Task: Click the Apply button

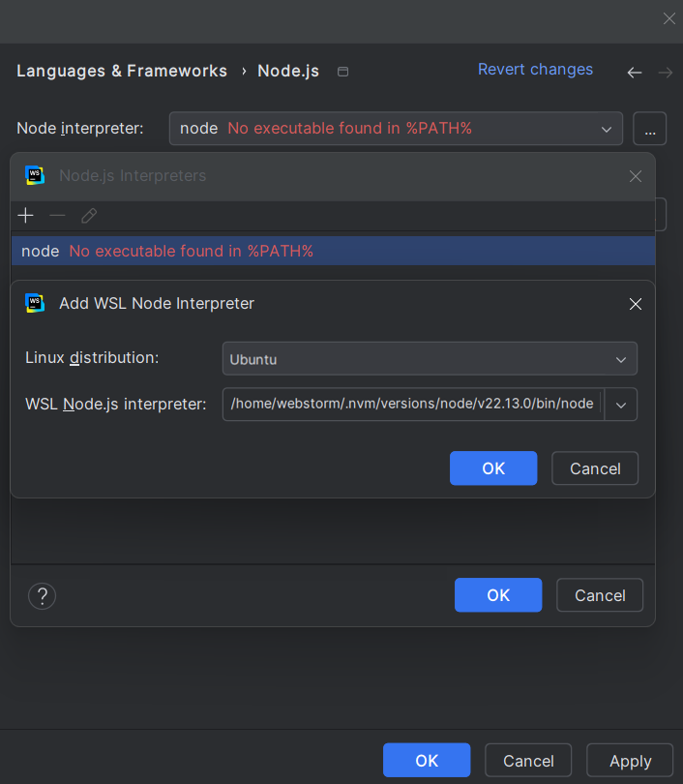Action: [629, 761]
